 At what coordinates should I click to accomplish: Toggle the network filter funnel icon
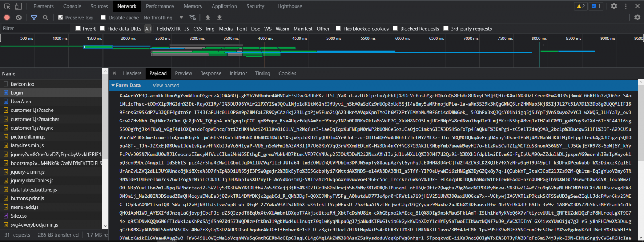click(x=34, y=18)
